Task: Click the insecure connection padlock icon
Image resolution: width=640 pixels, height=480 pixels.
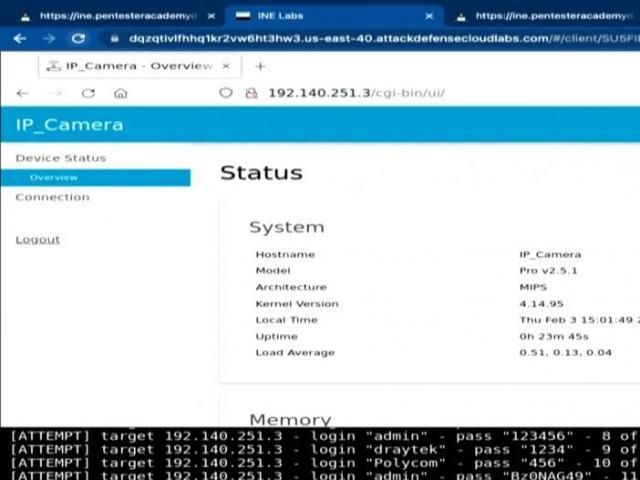Action: (250, 93)
